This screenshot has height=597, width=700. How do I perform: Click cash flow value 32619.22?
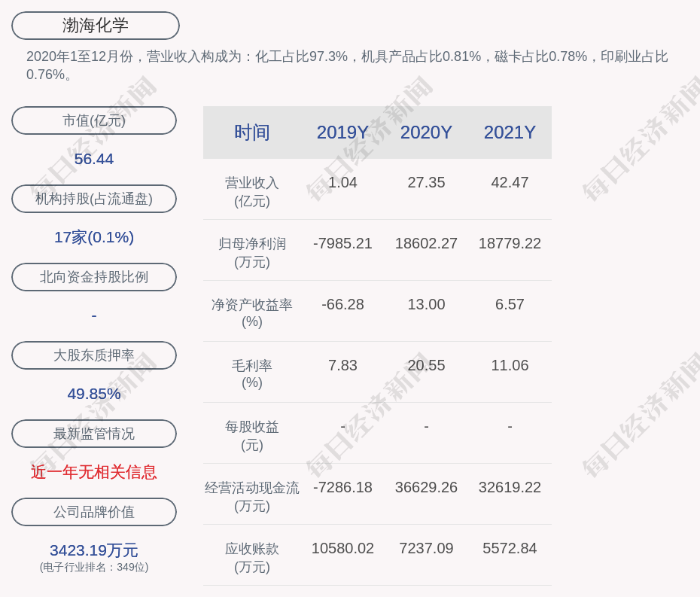[x=510, y=487]
